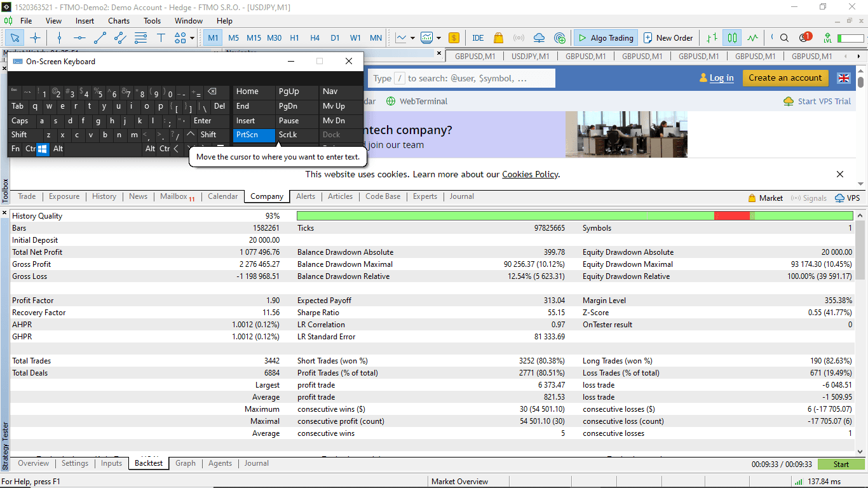Image resolution: width=868 pixels, height=488 pixels.
Task: Open the IDE MetaEditor
Action: (478, 38)
